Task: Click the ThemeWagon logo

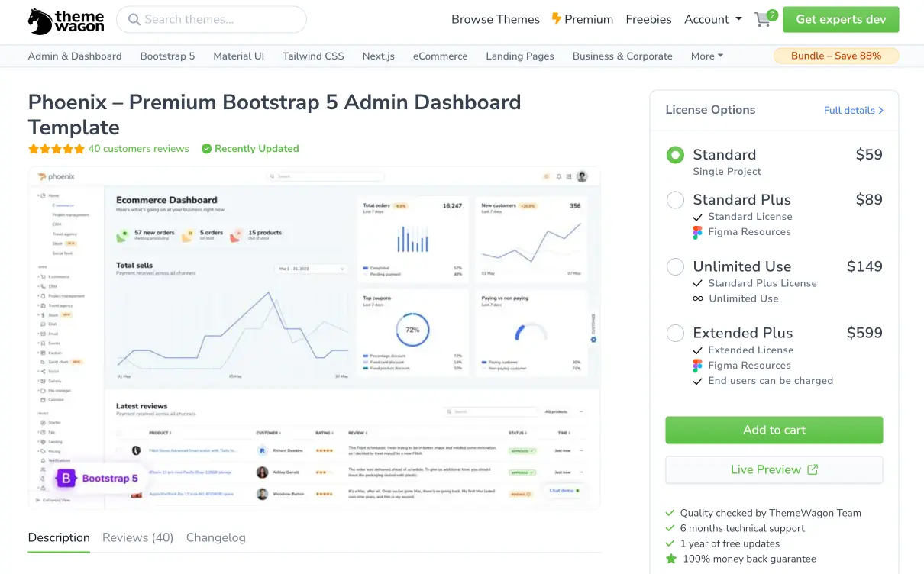Action: (x=66, y=21)
